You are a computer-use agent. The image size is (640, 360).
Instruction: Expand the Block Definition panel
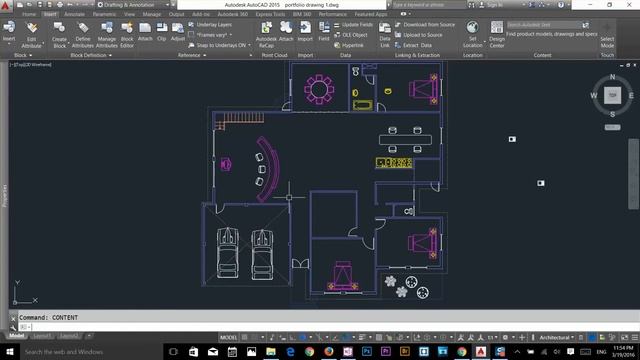[91, 55]
